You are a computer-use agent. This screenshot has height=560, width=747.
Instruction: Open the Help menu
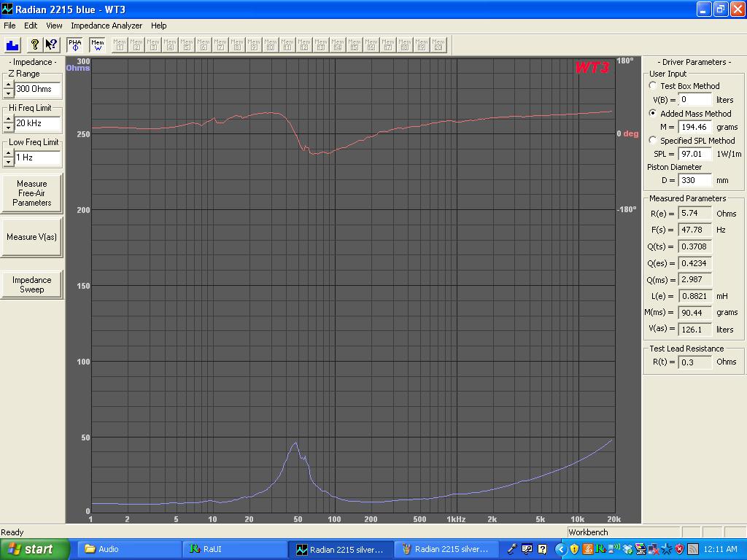(158, 26)
